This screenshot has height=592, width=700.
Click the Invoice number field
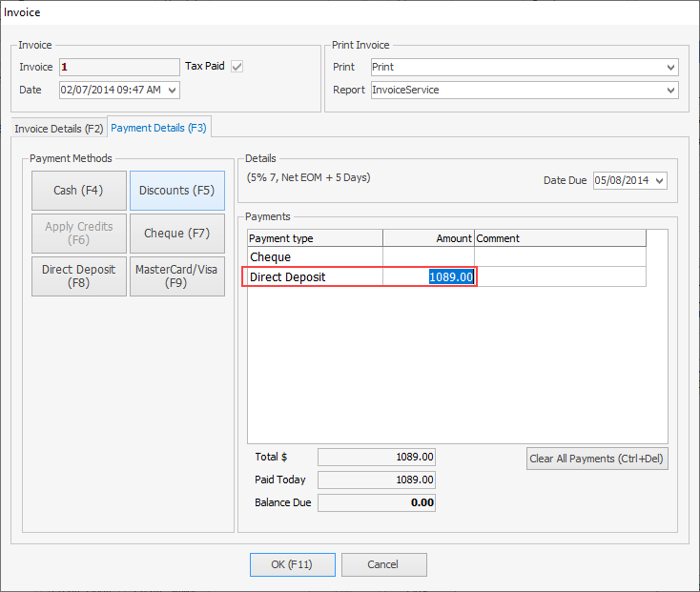coord(119,67)
